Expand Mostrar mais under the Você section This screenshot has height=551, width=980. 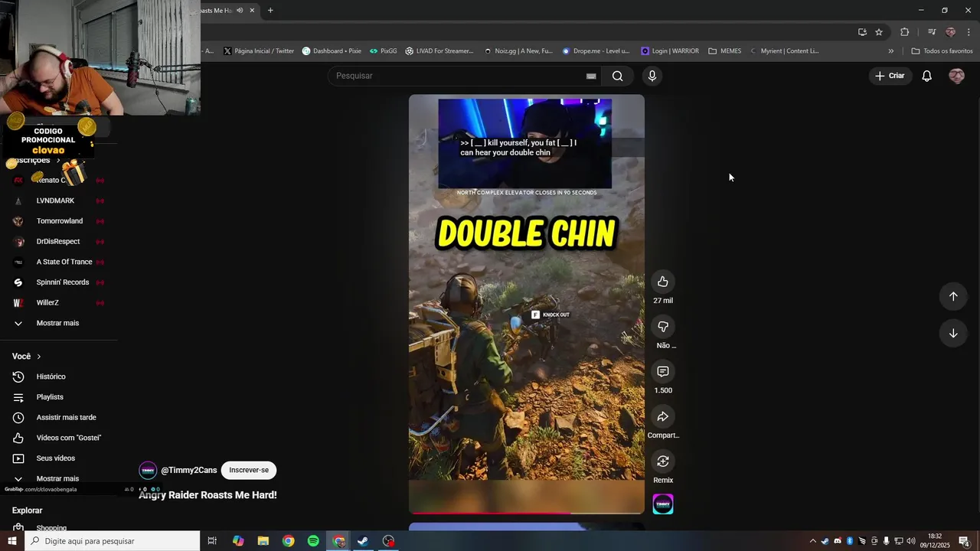click(x=57, y=478)
